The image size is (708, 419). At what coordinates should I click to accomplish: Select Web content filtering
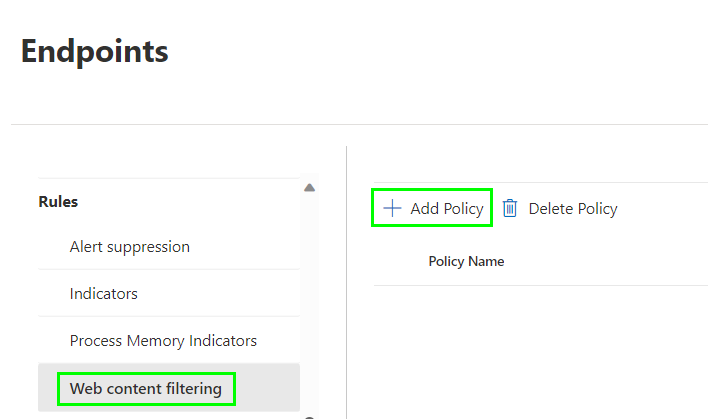coord(146,387)
